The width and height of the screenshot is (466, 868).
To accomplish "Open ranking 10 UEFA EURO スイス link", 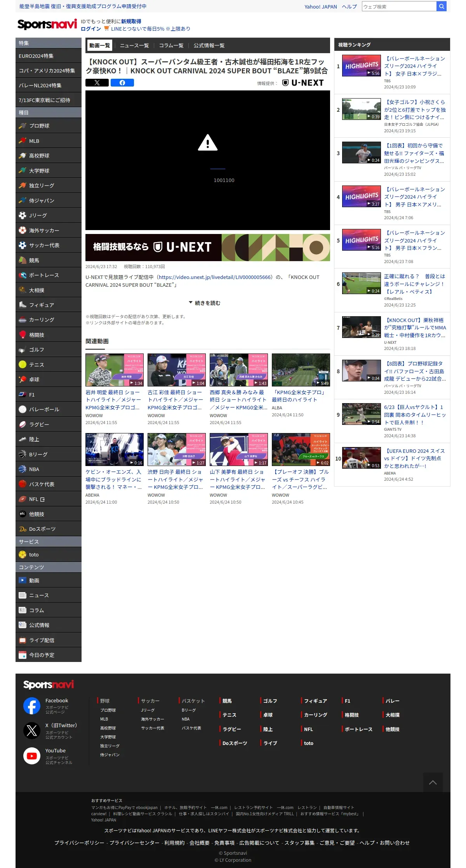I will [x=415, y=458].
